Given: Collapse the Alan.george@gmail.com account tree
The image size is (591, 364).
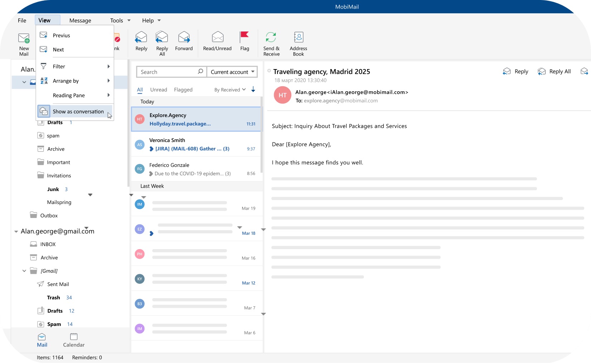Looking at the screenshot, I should pyautogui.click(x=16, y=232).
